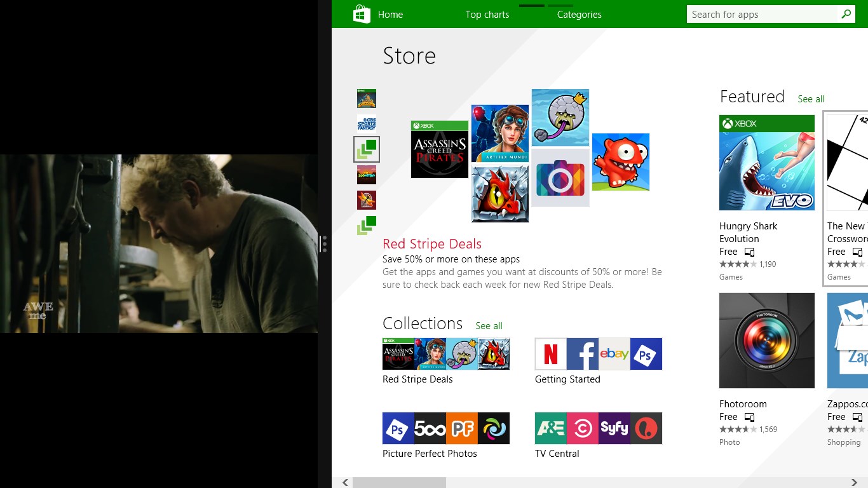
Task: Click the Collections section heading
Action: [423, 323]
